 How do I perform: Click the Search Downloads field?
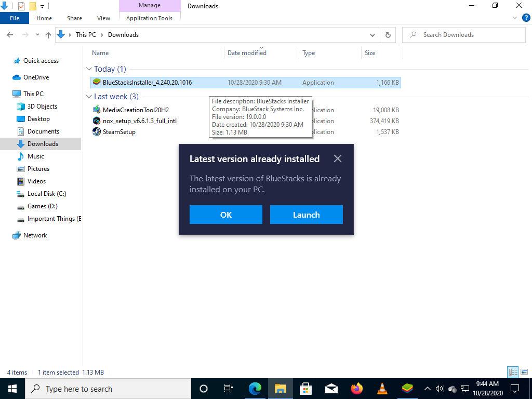click(x=464, y=35)
